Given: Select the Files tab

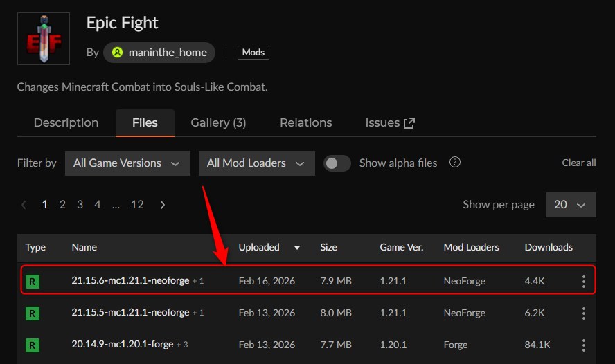Looking at the screenshot, I should click(145, 122).
